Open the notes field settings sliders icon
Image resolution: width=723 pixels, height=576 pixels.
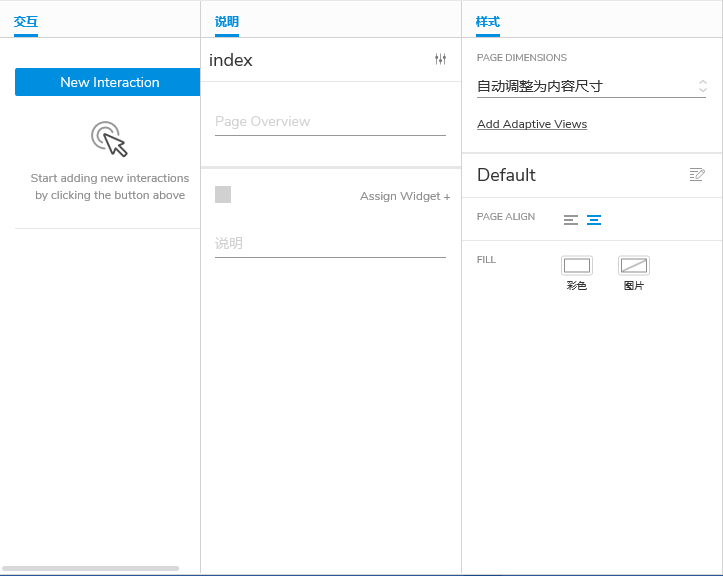tap(440, 60)
